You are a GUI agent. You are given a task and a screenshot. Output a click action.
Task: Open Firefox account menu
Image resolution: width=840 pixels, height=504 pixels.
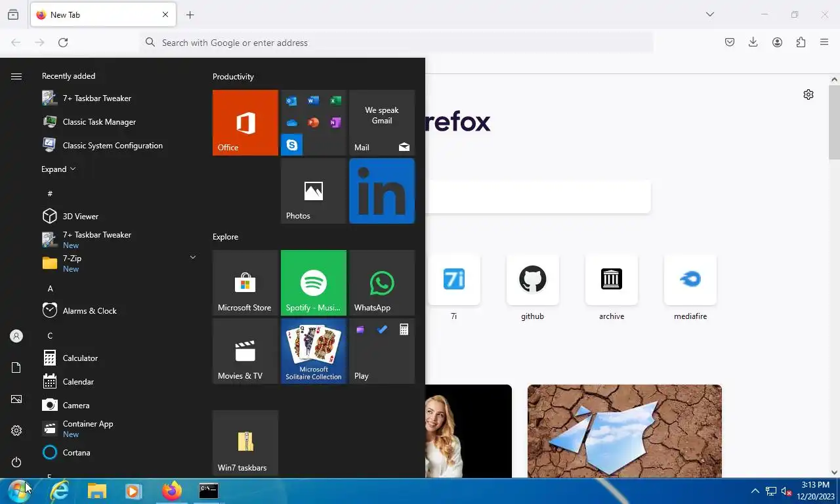coord(777,42)
